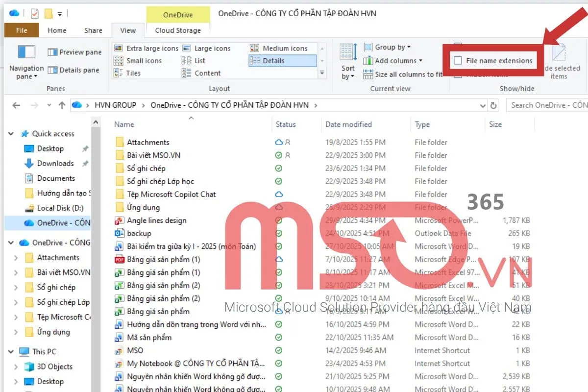Screen dimensions: 588x392
Task: Click the Details pane button
Action: pos(73,70)
